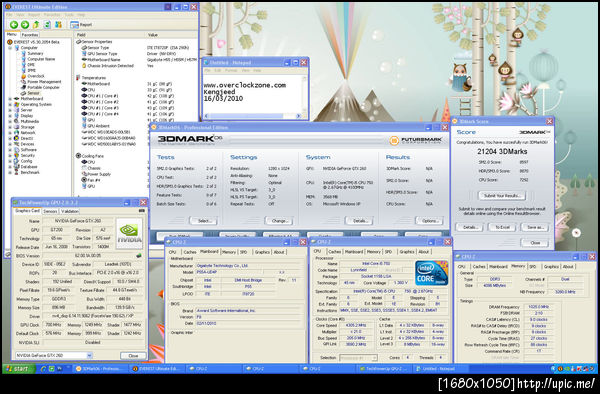Open SPD tab in the processor CPU-Z window
Screen dimensions: 600x394
pos(388,252)
